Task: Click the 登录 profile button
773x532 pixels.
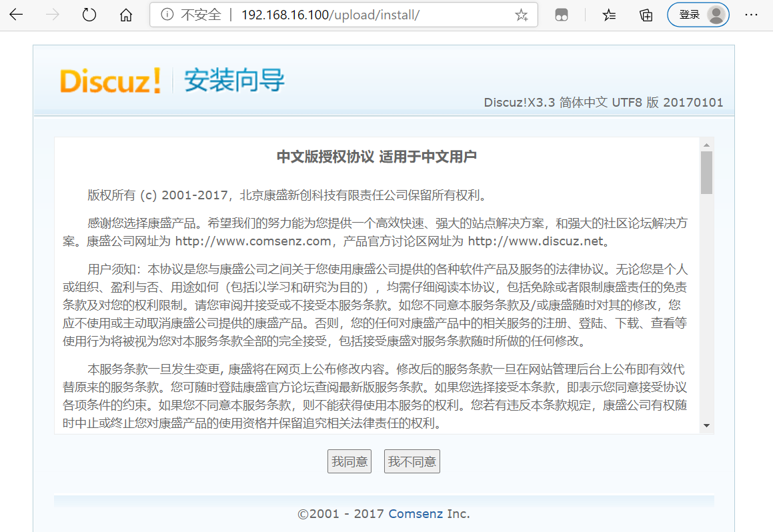Action: (x=698, y=15)
